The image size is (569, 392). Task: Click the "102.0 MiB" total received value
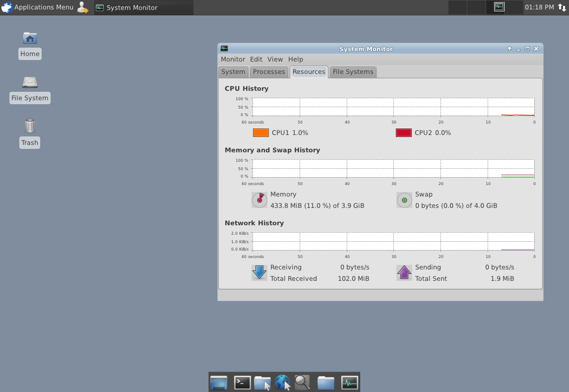353,279
